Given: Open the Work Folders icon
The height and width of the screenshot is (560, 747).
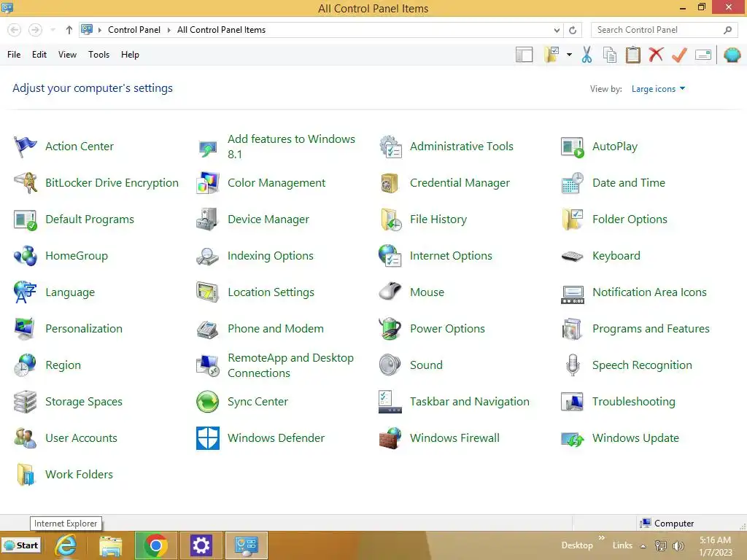Looking at the screenshot, I should pyautogui.click(x=26, y=474).
